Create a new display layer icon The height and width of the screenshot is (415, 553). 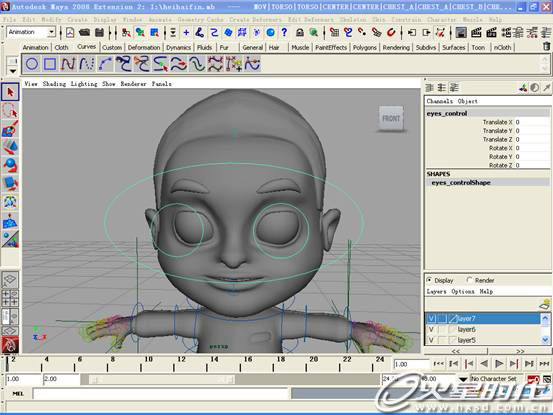(545, 304)
